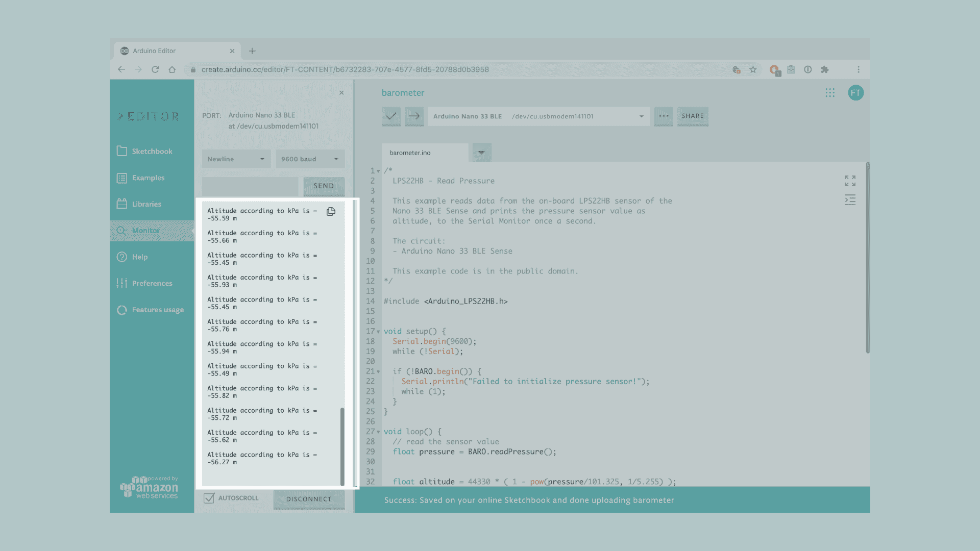Viewport: 980px width, 551px height.
Task: Click the DISCONNECT button
Action: [308, 499]
